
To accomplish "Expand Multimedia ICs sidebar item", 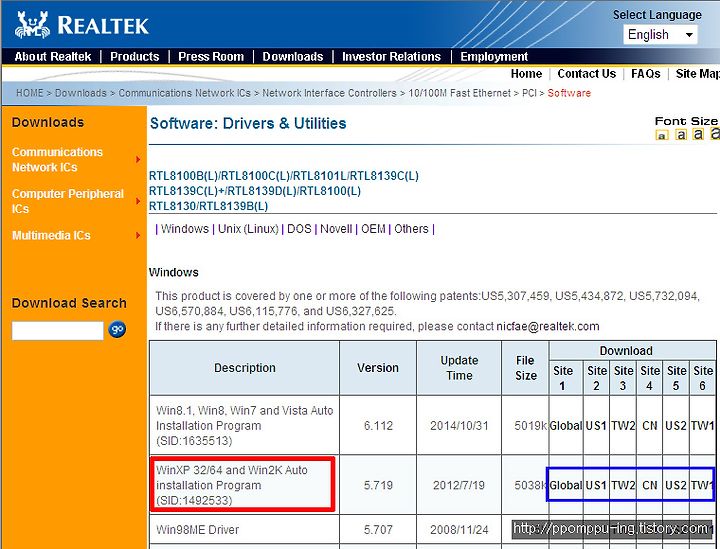I will [76, 235].
